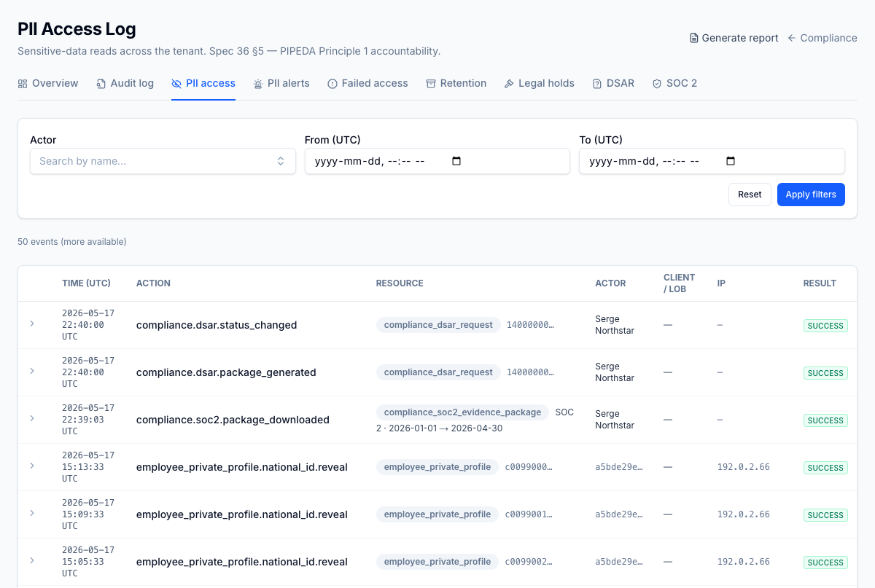The height and width of the screenshot is (588, 875).
Task: Go to the Retention tab
Action: click(x=456, y=84)
